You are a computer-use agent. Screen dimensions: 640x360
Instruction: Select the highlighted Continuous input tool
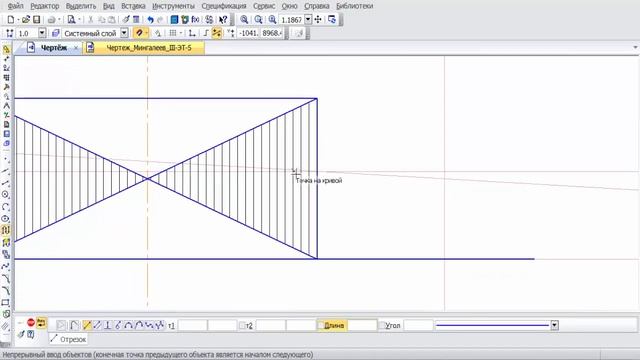(6, 230)
